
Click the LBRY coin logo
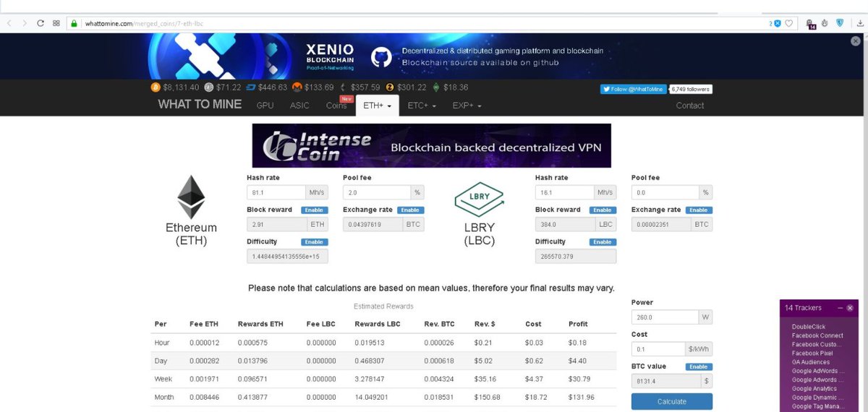pos(478,199)
